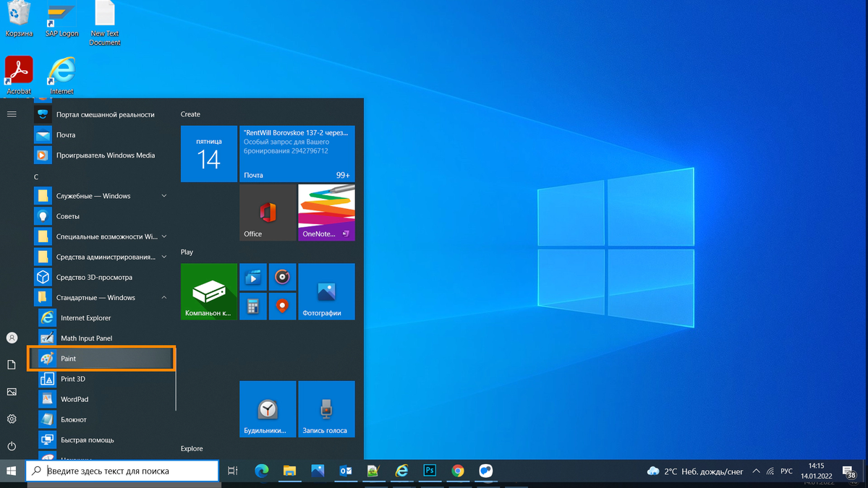The image size is (868, 488).
Task: Focus the taskbar search box
Action: click(x=122, y=471)
